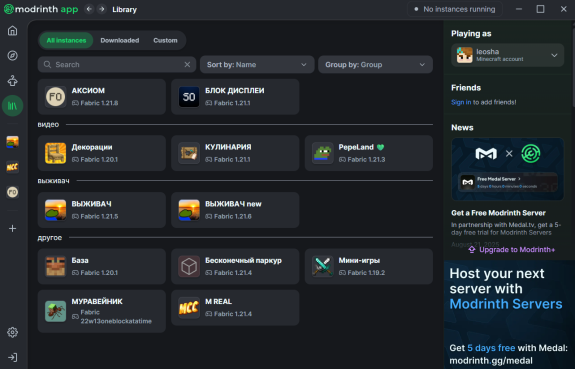Switch to the Custom tab
Viewport: 575px width, 369px height.
coord(165,40)
